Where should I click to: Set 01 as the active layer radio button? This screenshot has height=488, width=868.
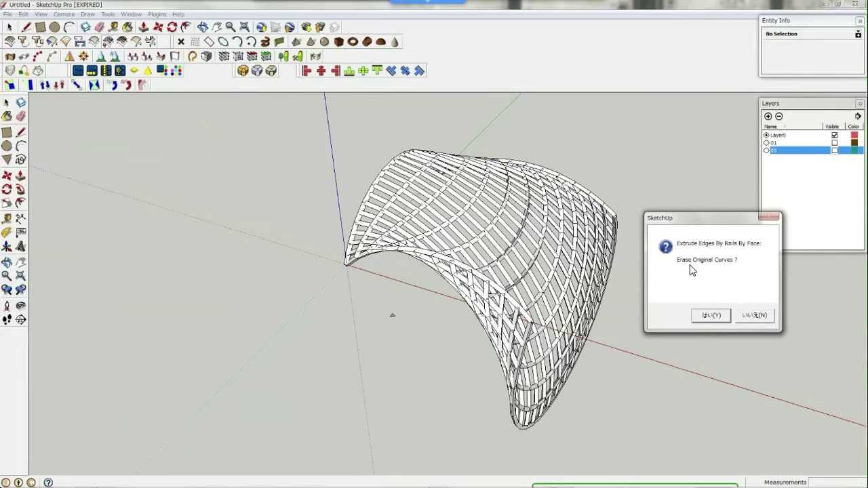click(x=766, y=143)
